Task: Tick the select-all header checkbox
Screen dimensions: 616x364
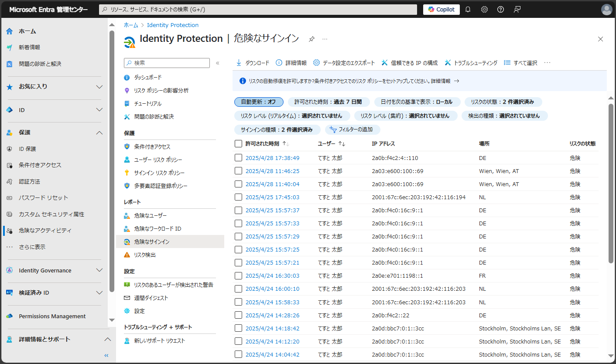Action: click(x=238, y=143)
